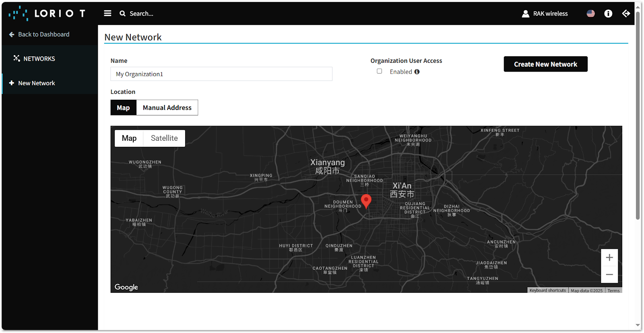Switch location to Manual Address tab

(x=167, y=108)
